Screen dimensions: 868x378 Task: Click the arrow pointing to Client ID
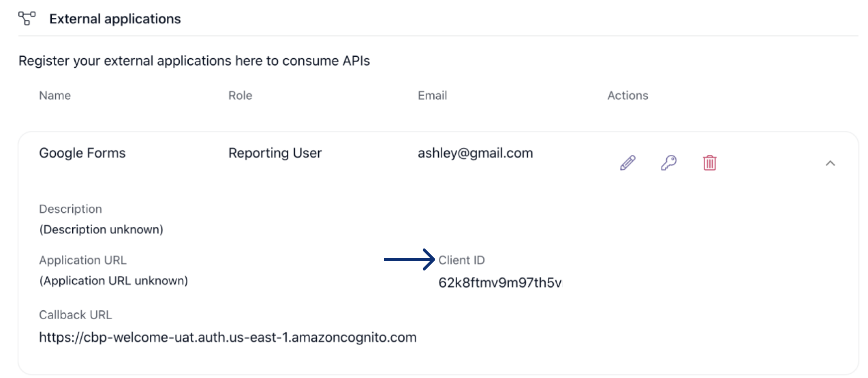[409, 259]
